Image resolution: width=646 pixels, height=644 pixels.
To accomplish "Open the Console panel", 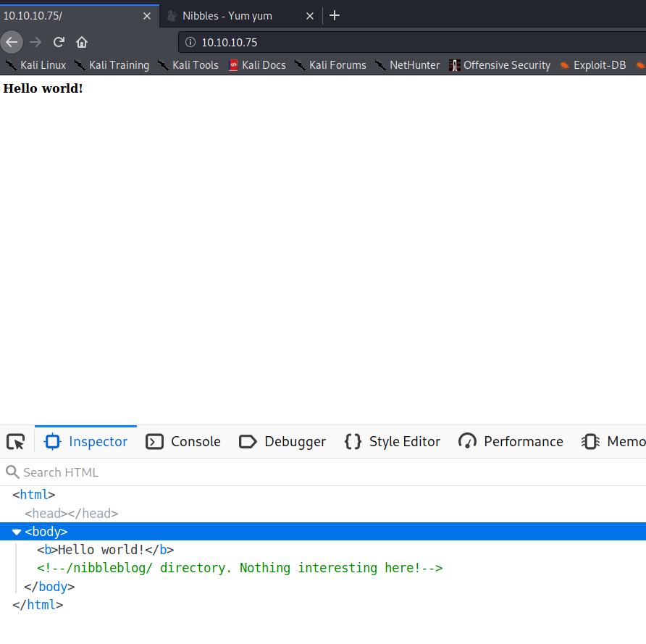I will click(x=183, y=442).
